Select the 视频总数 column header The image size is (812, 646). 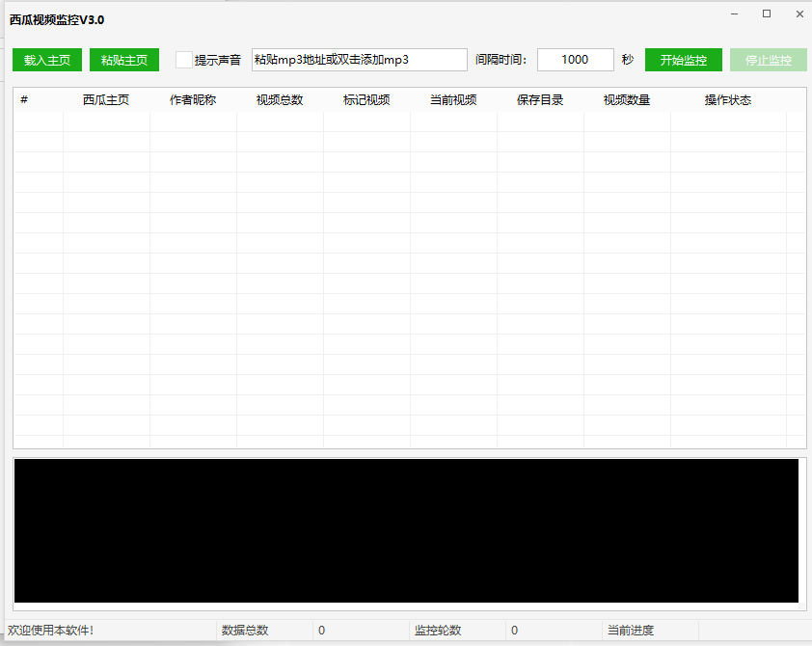[280, 100]
